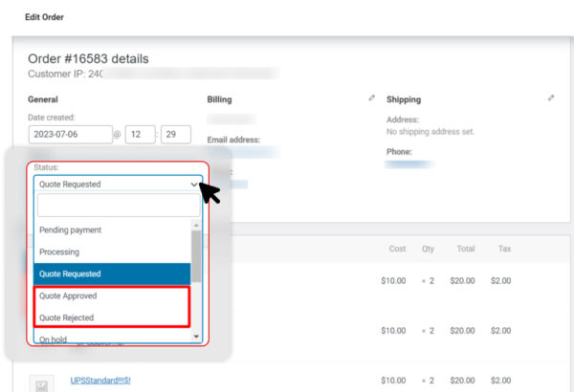574x392 pixels.
Task: Choose Quote Requested in status list
Action: [112, 273]
